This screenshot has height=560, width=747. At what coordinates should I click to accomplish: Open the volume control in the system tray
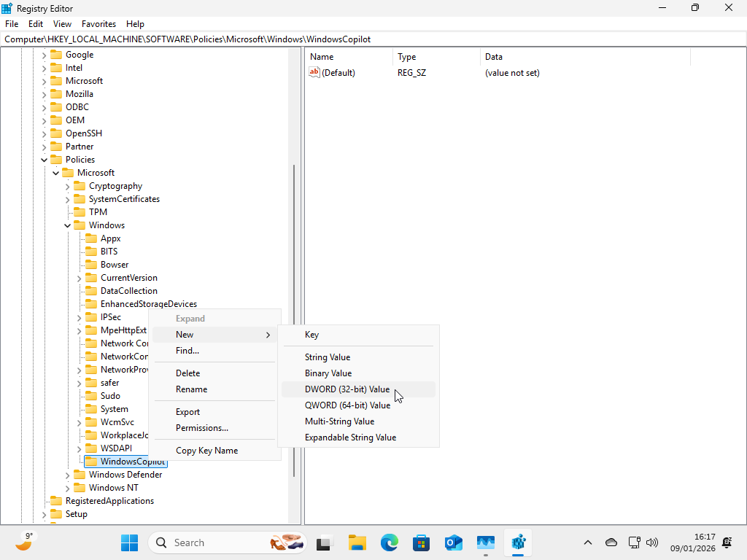coord(651,542)
